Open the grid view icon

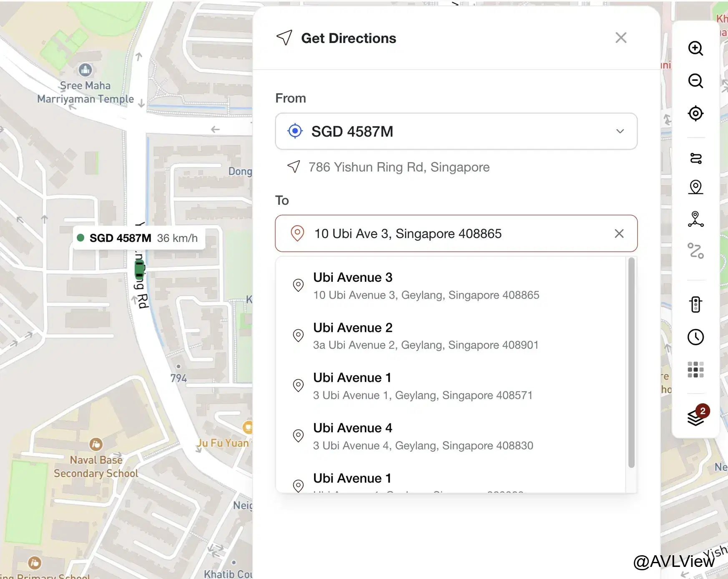695,369
